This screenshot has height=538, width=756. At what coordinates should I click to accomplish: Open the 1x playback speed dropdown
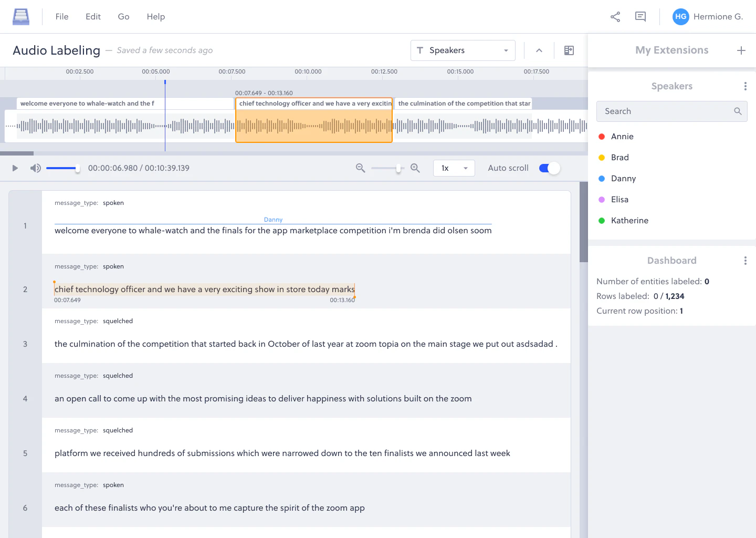point(454,168)
